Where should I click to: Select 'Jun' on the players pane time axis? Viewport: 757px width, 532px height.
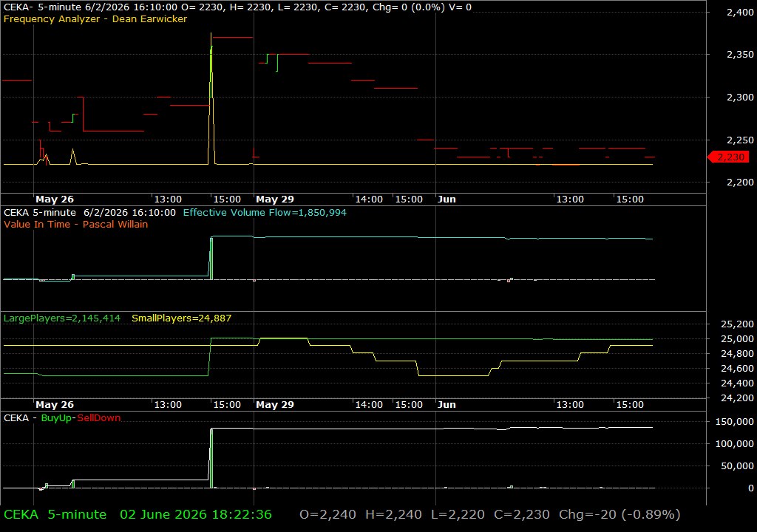[447, 405]
